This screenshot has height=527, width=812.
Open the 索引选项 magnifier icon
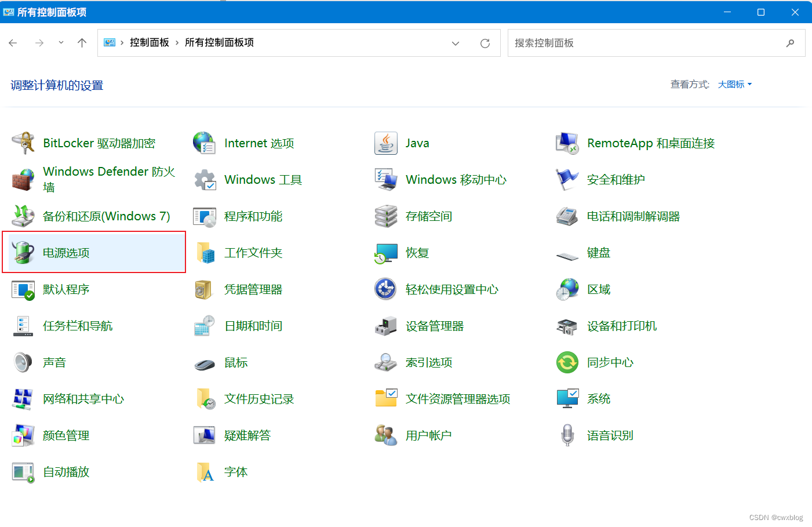point(386,362)
